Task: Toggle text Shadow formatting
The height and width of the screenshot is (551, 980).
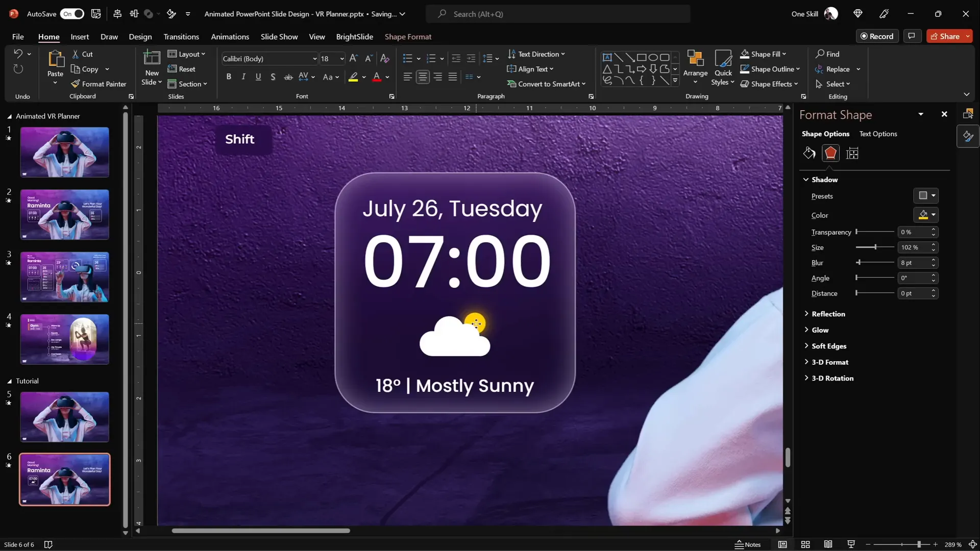Action: pos(273,77)
